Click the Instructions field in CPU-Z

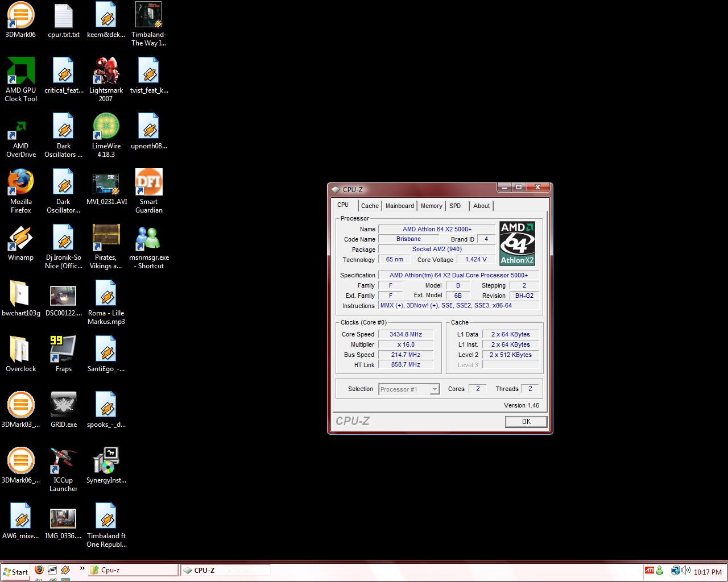pyautogui.click(x=458, y=305)
